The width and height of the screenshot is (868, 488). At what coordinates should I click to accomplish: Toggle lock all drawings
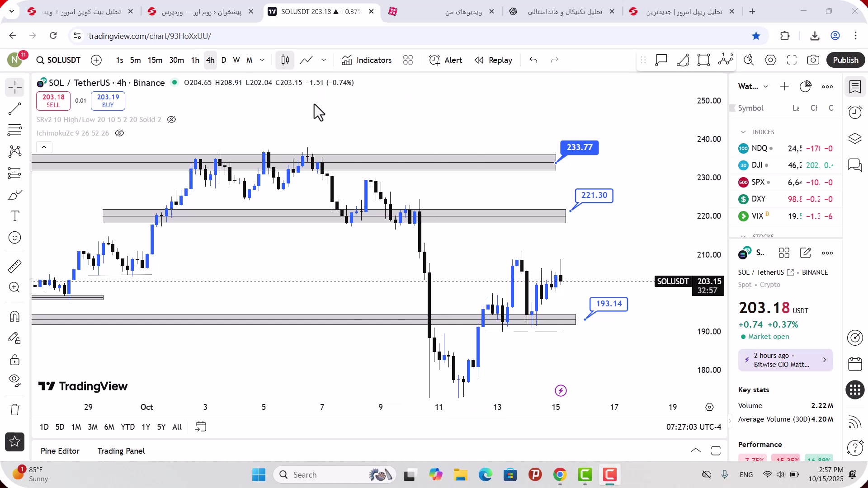[14, 360]
